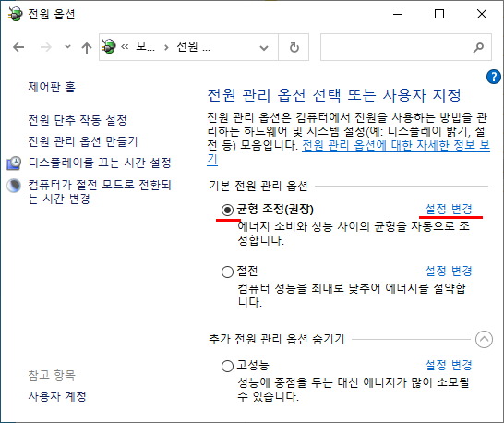Click the title bar power options icon
Image resolution: width=504 pixels, height=423 pixels.
click(x=15, y=14)
